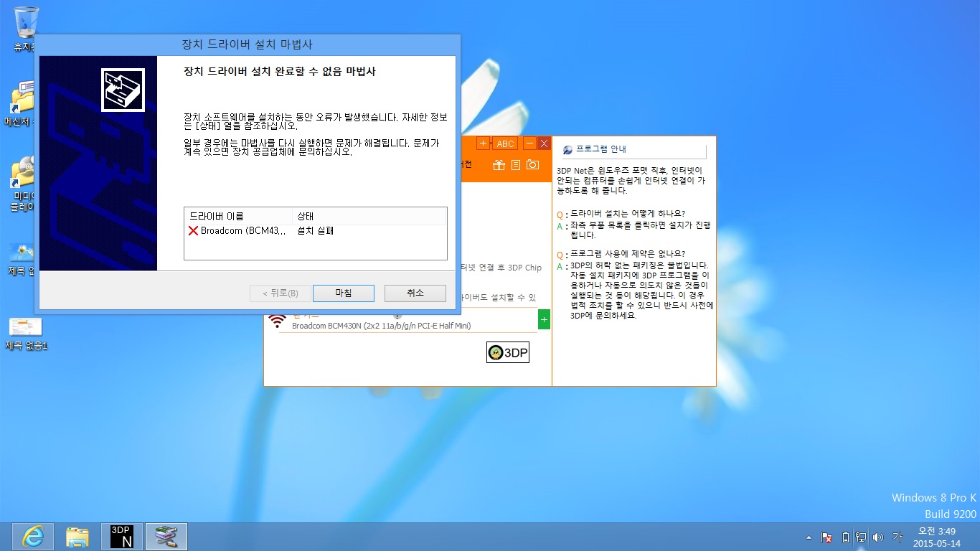
Task: Click the question '드라이버 설치는 어떻게 하나요?'
Action: click(x=628, y=214)
